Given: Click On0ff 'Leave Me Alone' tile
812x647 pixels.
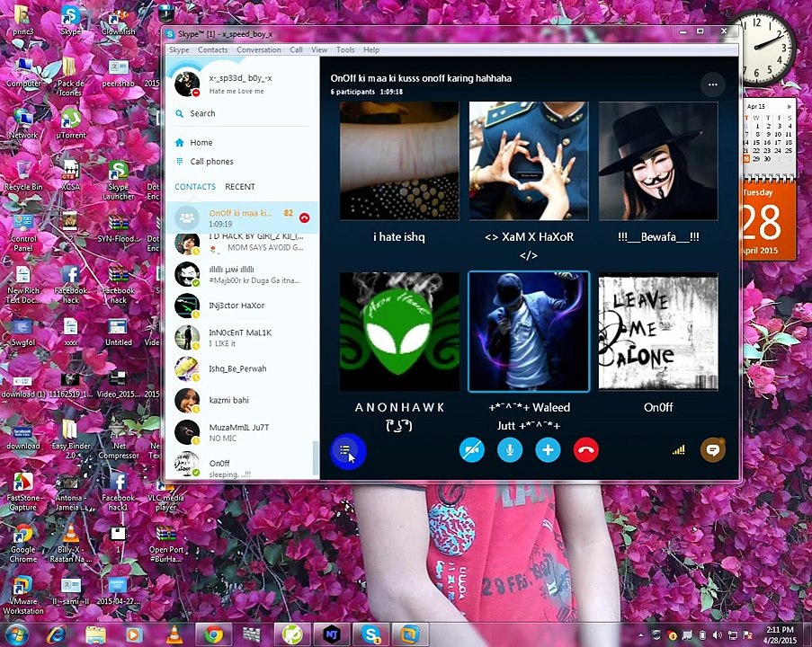Looking at the screenshot, I should pos(658,332).
